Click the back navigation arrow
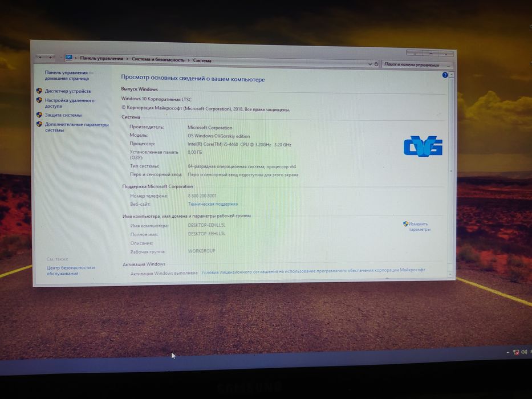This screenshot has height=399, width=532. click(40, 58)
